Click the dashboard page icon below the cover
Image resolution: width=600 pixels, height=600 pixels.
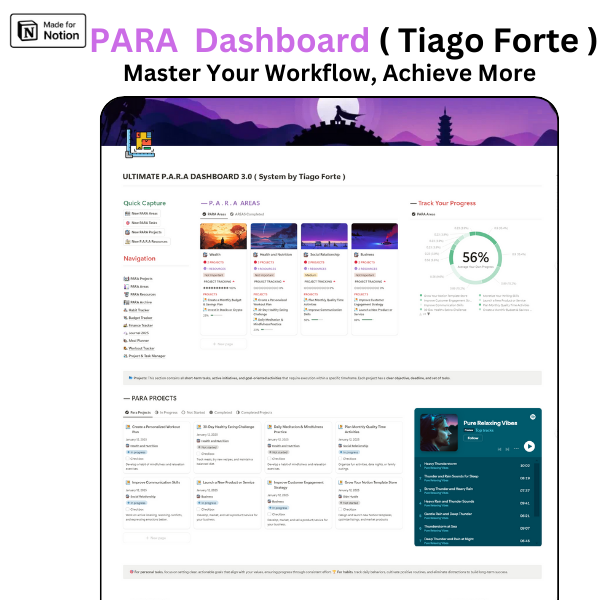(x=140, y=143)
